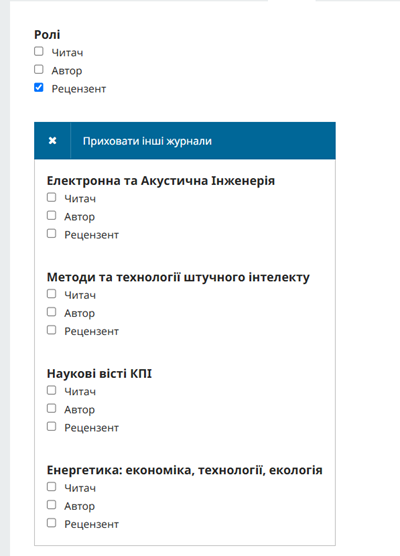Check Автор for Електронна та Акустична Інженерія

point(51,215)
